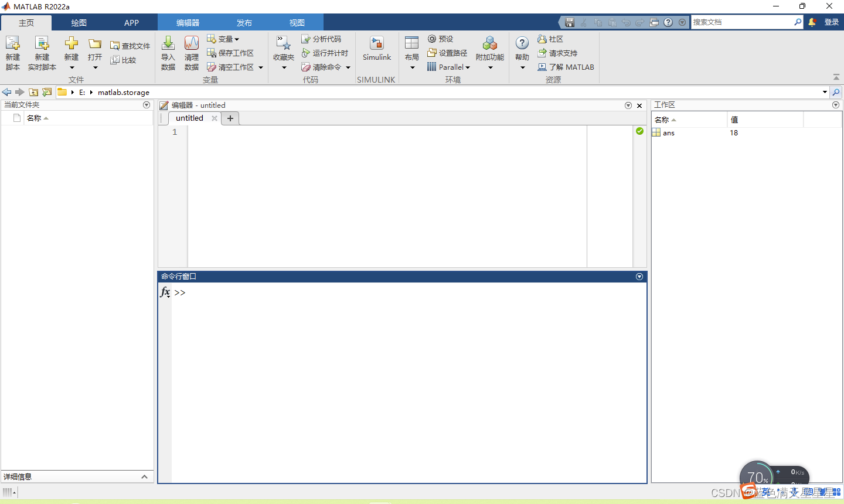
Task: Click 设置路径 (Set Path)
Action: pos(447,53)
